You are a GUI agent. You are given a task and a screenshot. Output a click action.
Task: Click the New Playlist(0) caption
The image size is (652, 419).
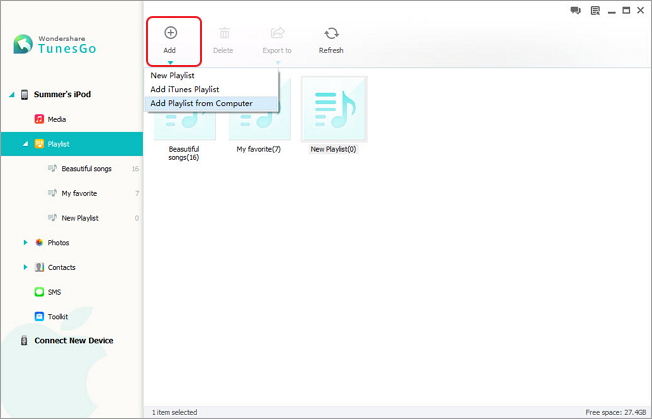point(333,149)
